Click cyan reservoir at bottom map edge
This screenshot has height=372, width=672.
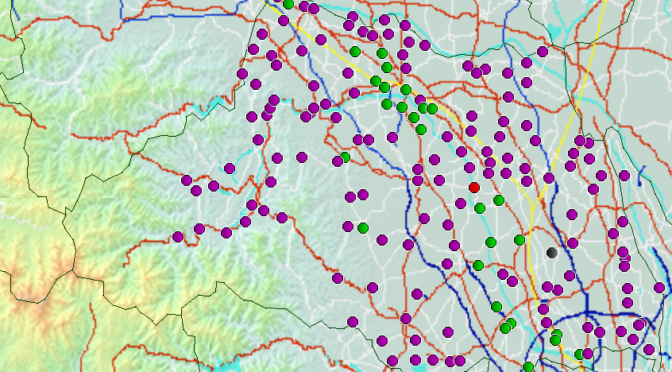pos(227,365)
